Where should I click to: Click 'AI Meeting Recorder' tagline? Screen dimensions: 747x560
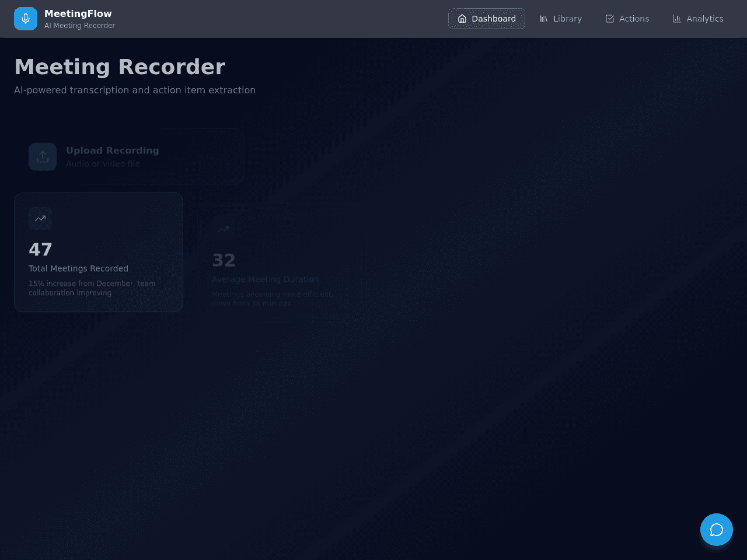tap(80, 26)
